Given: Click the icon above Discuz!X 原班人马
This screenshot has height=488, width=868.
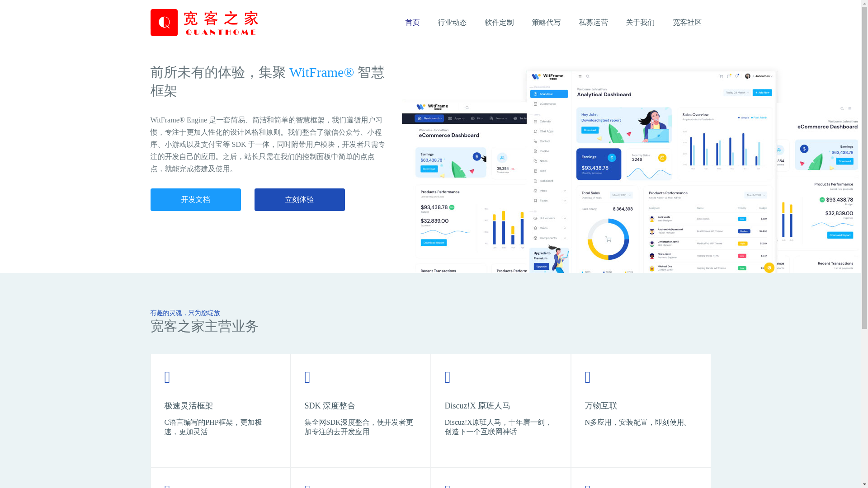Looking at the screenshot, I should coord(448,377).
